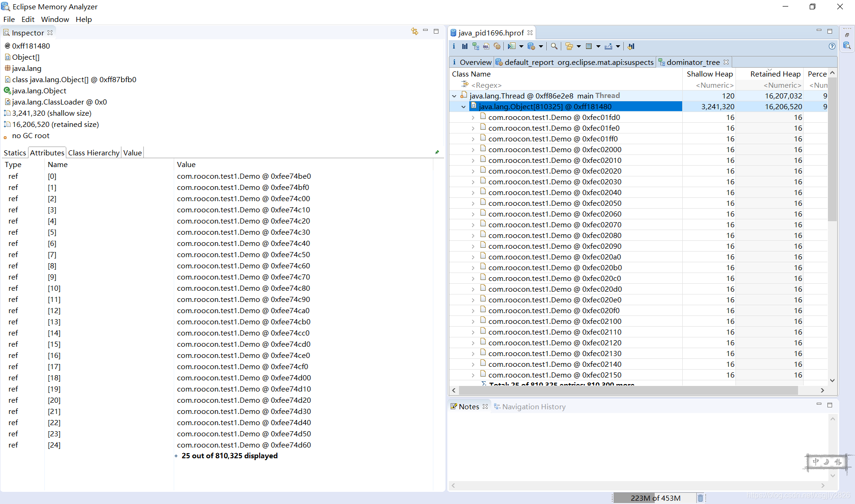Maximize the Notes panel
The height and width of the screenshot is (504, 855).
point(830,405)
